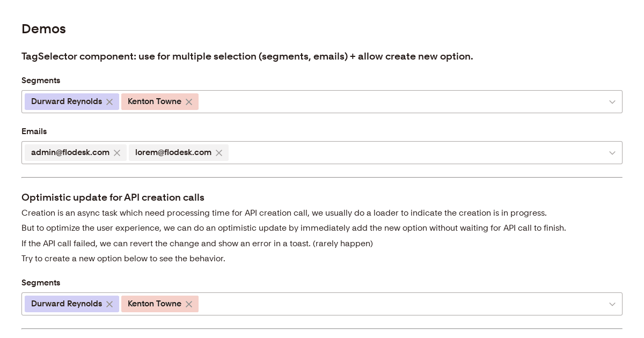Image resolution: width=644 pixels, height=338 pixels.
Task: Remove admin@flodesk.com from the Emails field
Action: coord(117,153)
